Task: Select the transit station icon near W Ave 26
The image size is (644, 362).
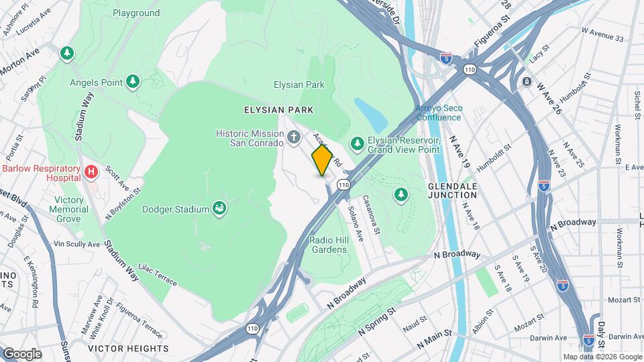Action: click(527, 81)
